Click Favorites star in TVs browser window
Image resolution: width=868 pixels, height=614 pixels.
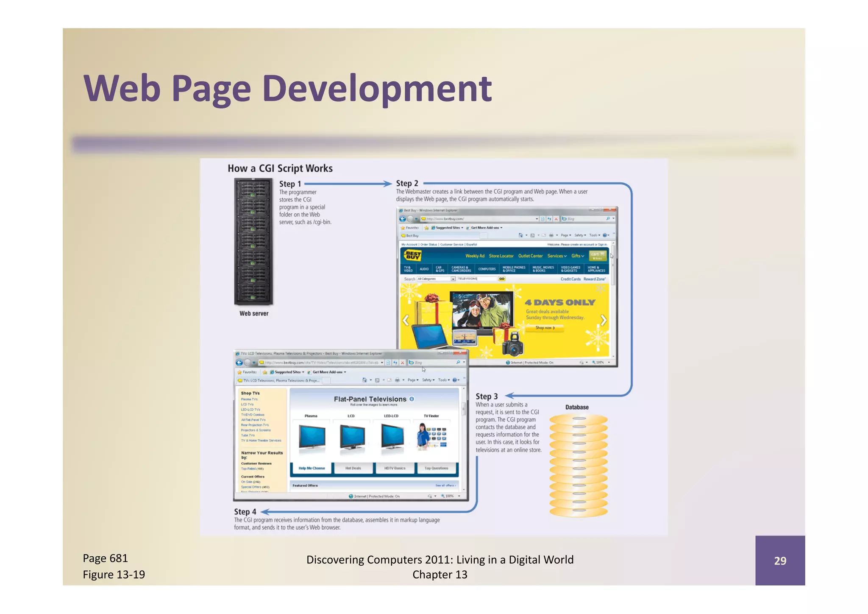tap(240, 372)
